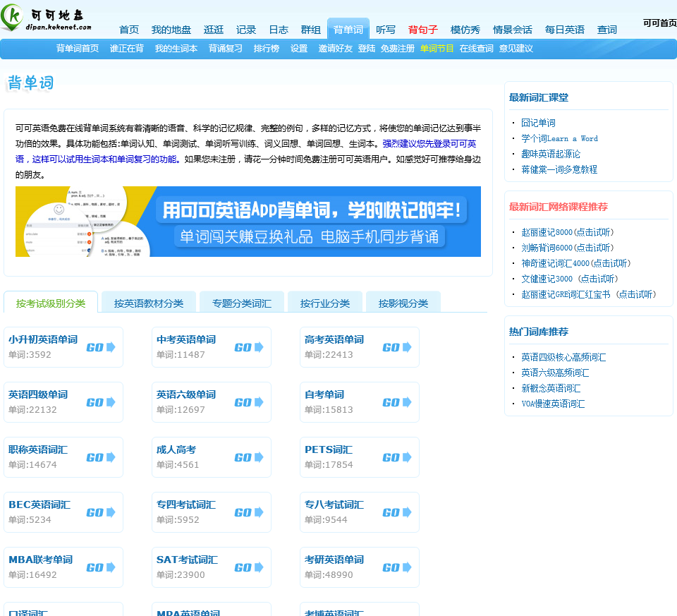Click GO arrow for 专四考试词汇
The width and height of the screenshot is (677, 616).
click(x=249, y=512)
